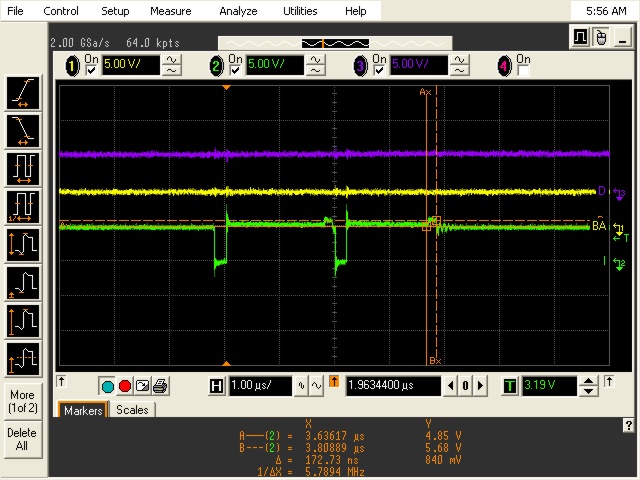Screen dimensions: 640x480
Task: Click the Single acquisition icon
Action: pos(142,386)
